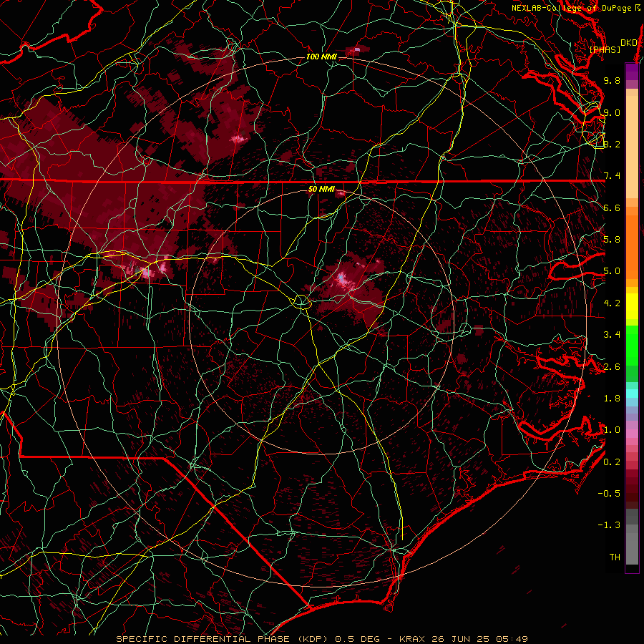Select the gray segment of the color bar
Viewport: 644px width, 644px height.
click(x=632, y=538)
